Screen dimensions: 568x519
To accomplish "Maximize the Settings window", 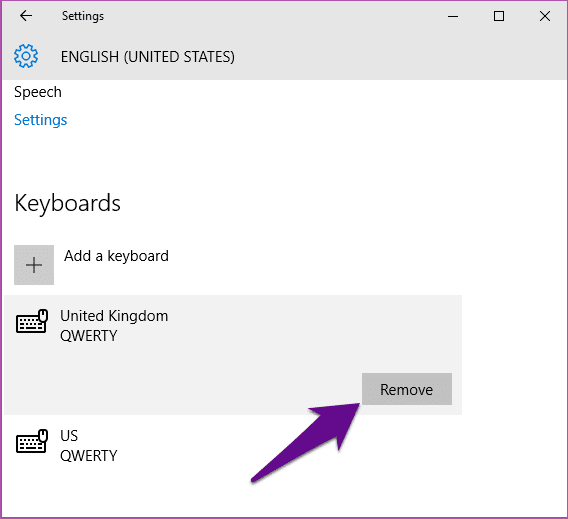I will 499,16.
